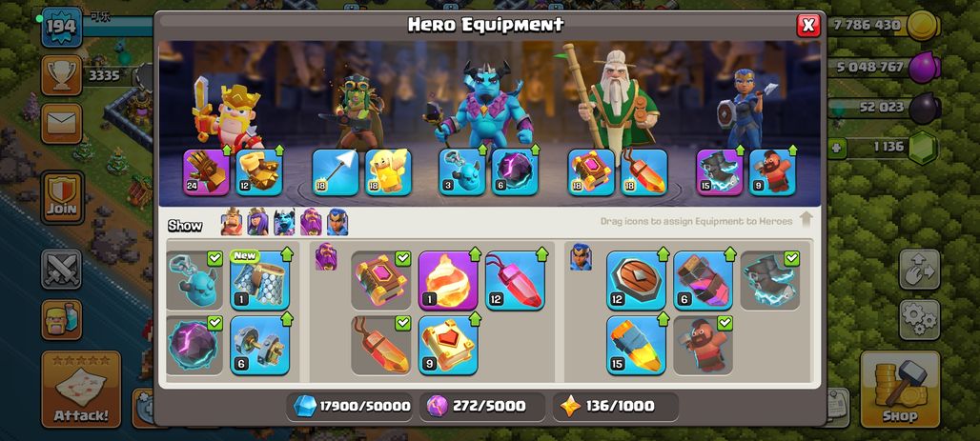Open the Eternal Tome level 18 slot
This screenshot has width=980, height=441.
pos(591,172)
